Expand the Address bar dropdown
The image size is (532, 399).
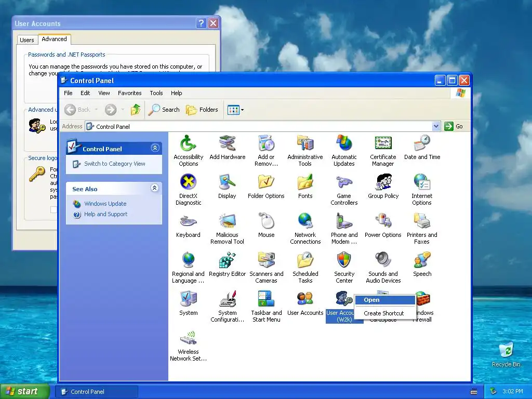click(436, 127)
